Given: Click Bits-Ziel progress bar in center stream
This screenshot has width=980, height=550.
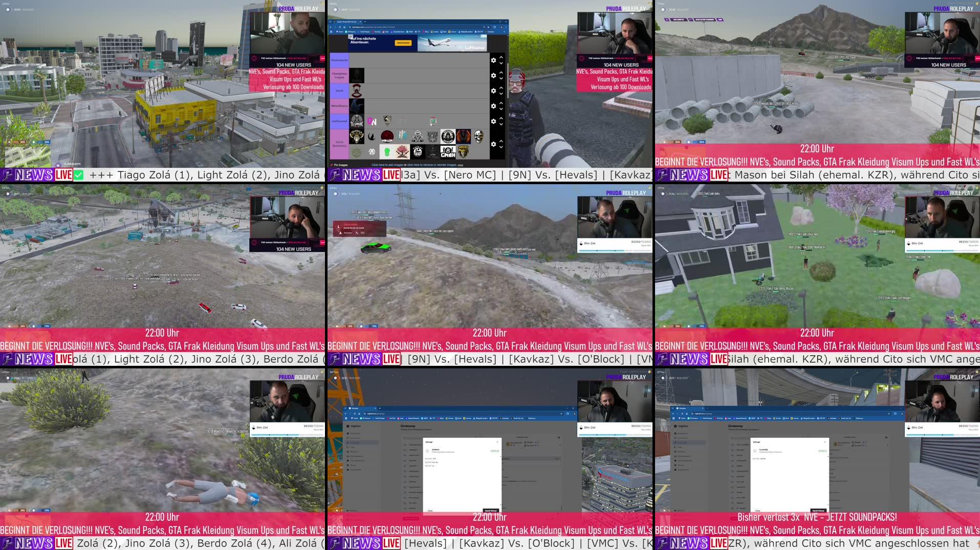Looking at the screenshot, I should (x=615, y=251).
